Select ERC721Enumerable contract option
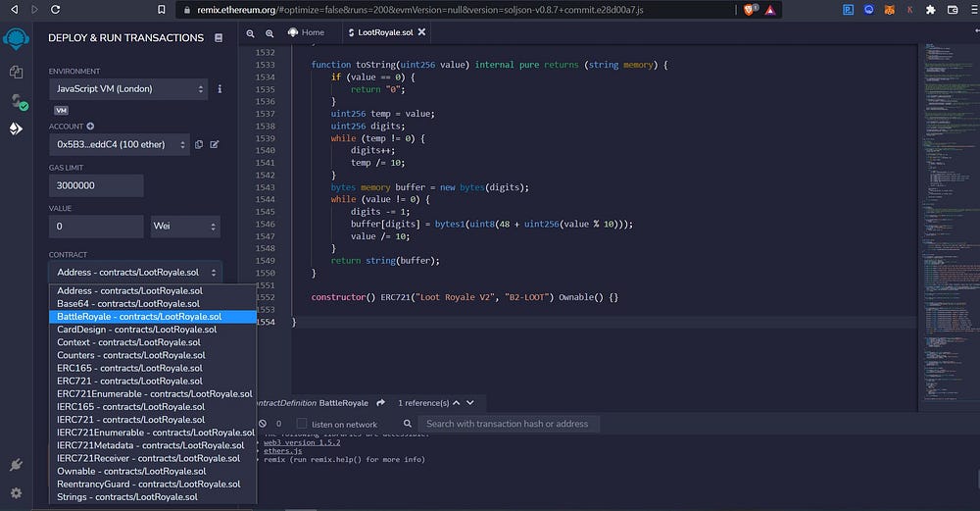Image resolution: width=980 pixels, height=511 pixels. coord(153,394)
